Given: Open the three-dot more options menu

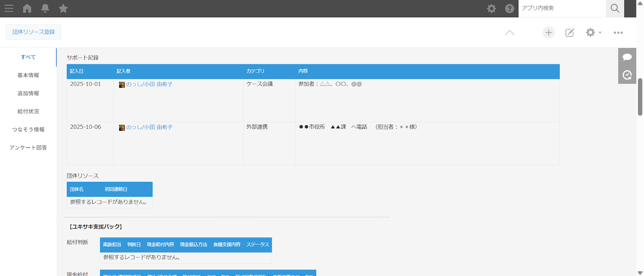Looking at the screenshot, I should tap(618, 33).
